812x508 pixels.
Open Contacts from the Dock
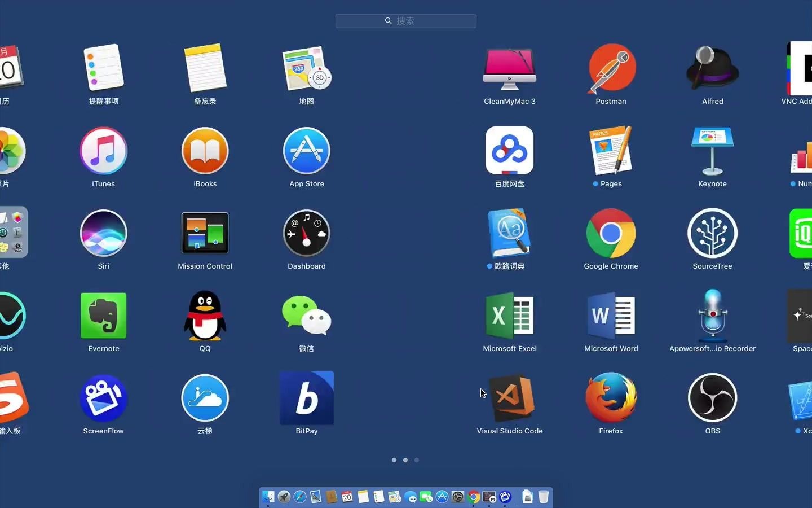[332, 496]
